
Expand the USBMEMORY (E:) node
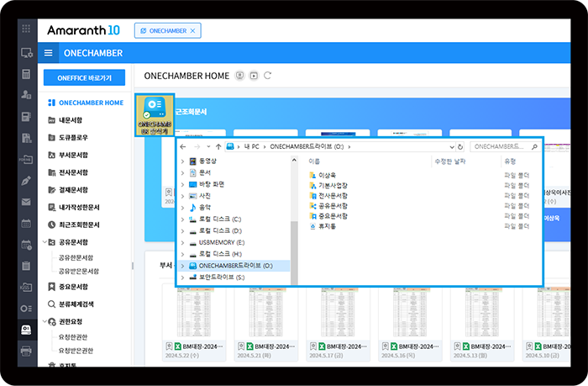pos(182,243)
